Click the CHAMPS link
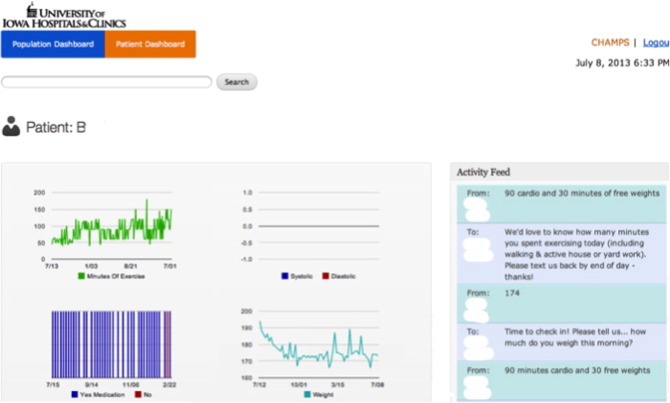This screenshot has height=403, width=670. pyautogui.click(x=610, y=43)
